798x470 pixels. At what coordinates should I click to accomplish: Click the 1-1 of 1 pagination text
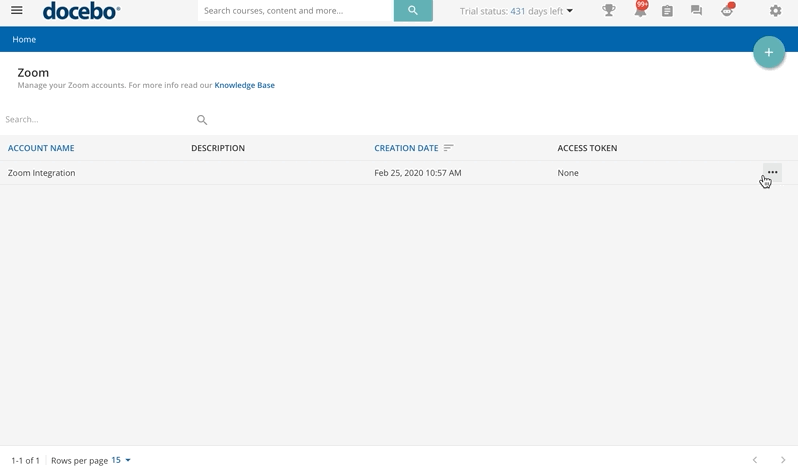point(25,460)
